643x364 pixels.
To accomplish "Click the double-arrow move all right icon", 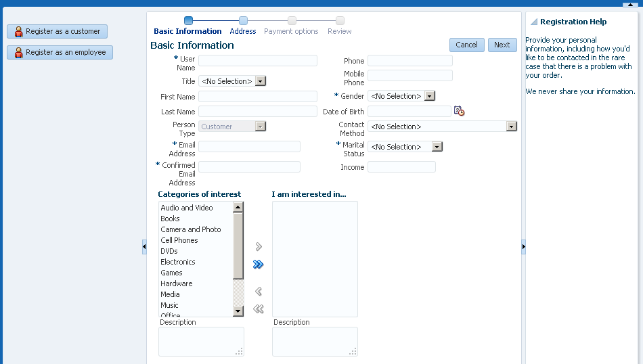I will click(x=259, y=265).
